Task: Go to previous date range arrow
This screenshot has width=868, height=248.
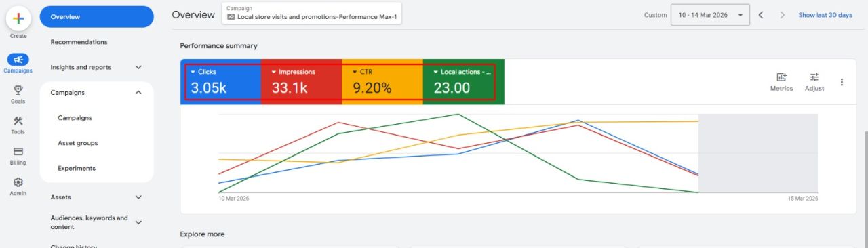Action: pyautogui.click(x=761, y=15)
